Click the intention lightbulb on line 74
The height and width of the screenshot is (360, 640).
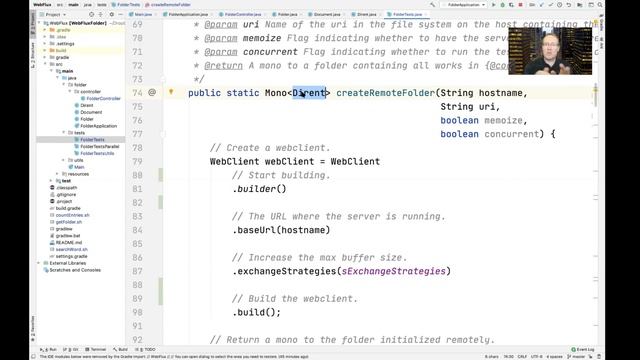point(171,92)
